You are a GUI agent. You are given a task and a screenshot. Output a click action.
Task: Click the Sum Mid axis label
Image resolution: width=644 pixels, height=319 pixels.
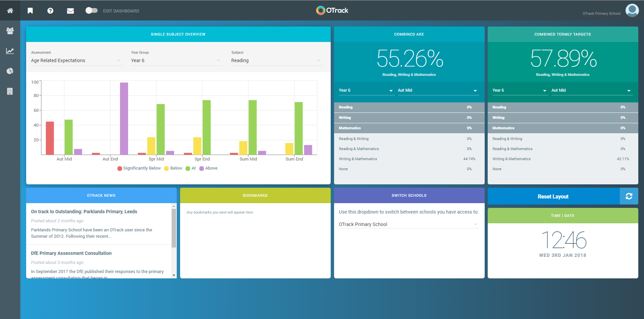(248, 159)
